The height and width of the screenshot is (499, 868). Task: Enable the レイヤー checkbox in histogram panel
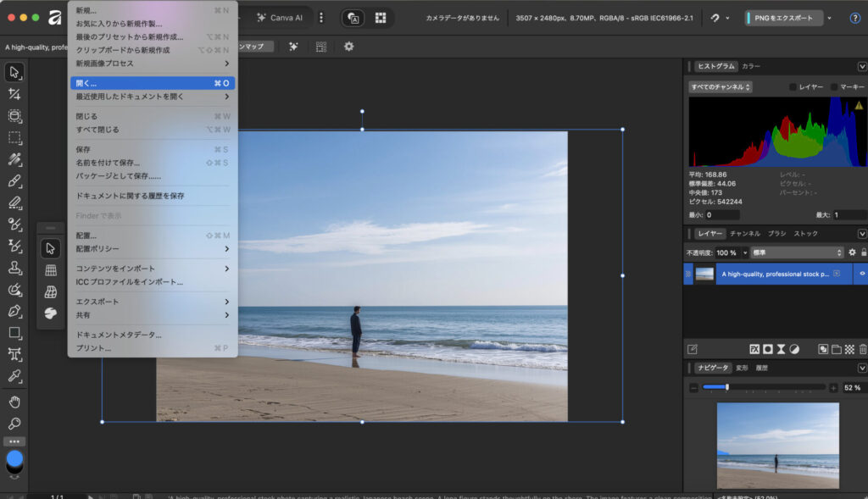(793, 87)
